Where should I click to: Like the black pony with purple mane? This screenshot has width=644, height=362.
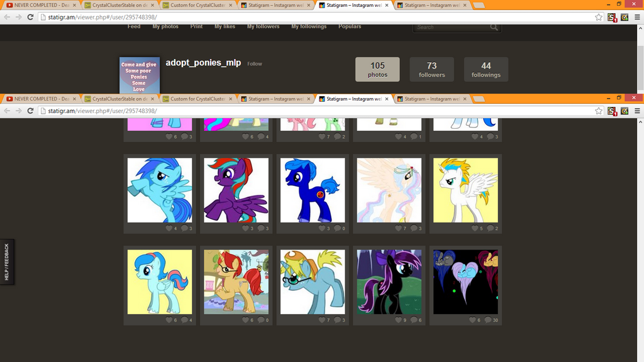click(398, 320)
